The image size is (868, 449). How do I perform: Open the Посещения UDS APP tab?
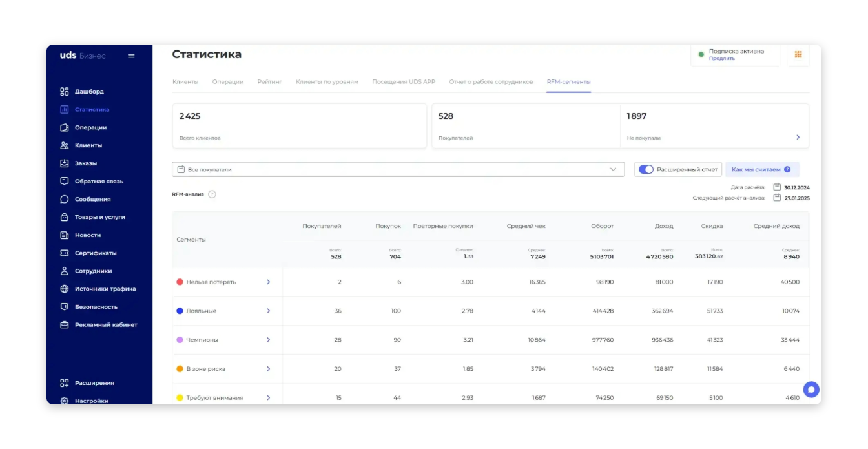pyautogui.click(x=404, y=82)
